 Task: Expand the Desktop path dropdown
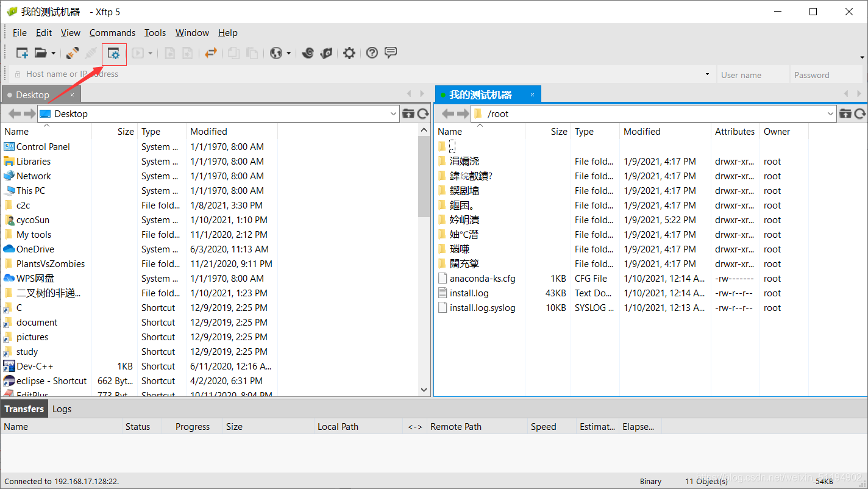[x=394, y=114]
